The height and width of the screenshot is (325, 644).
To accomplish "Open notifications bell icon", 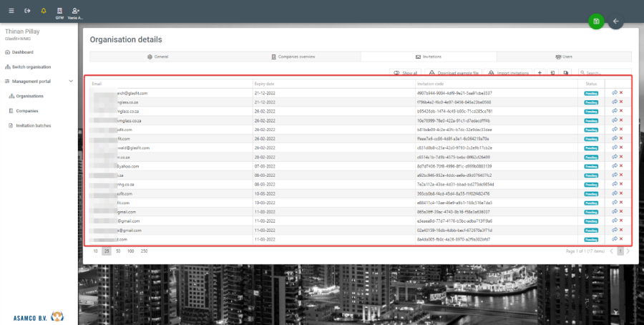I will [x=44, y=11].
